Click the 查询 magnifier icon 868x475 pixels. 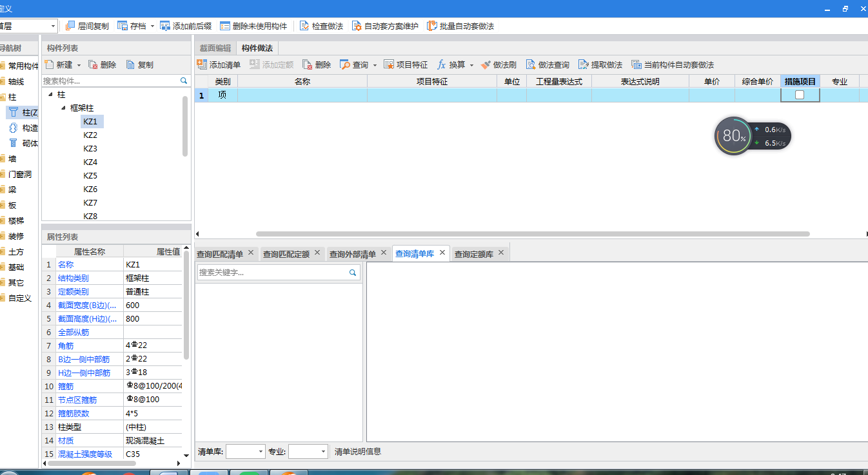click(x=345, y=64)
